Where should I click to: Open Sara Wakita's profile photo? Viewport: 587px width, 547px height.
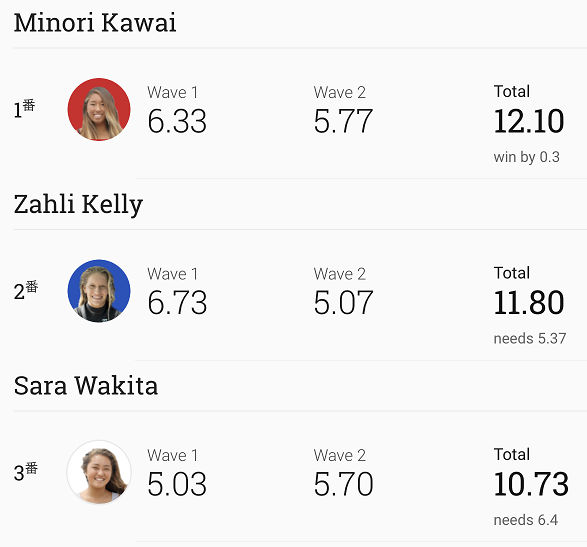(x=99, y=472)
